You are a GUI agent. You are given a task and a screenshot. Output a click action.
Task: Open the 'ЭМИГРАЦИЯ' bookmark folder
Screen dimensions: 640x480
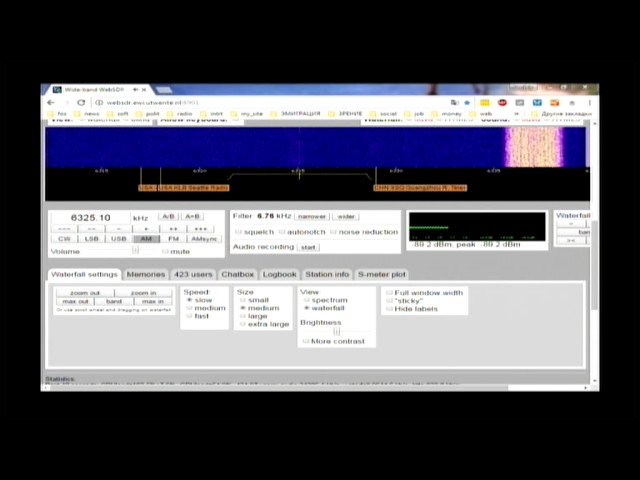tap(295, 114)
